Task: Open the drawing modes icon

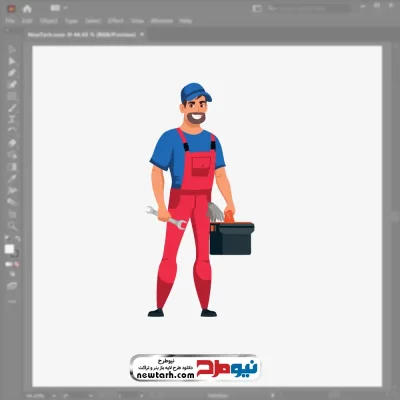Action: coord(12,274)
